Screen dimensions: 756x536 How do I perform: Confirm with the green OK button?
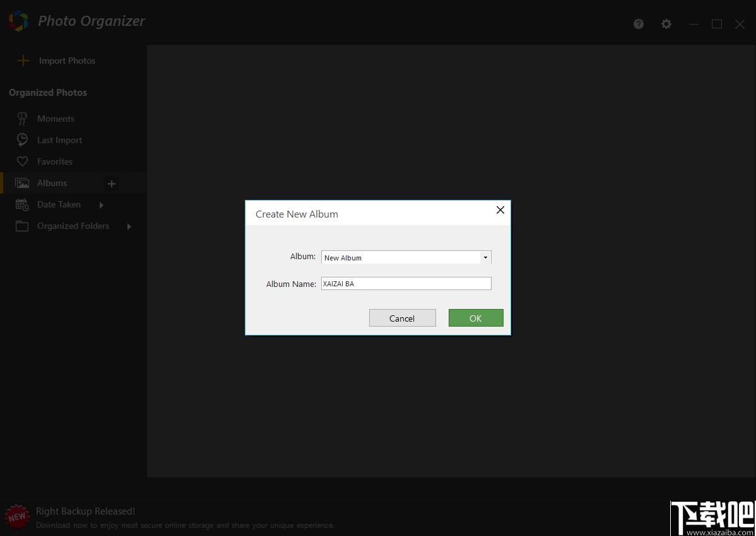click(x=476, y=318)
